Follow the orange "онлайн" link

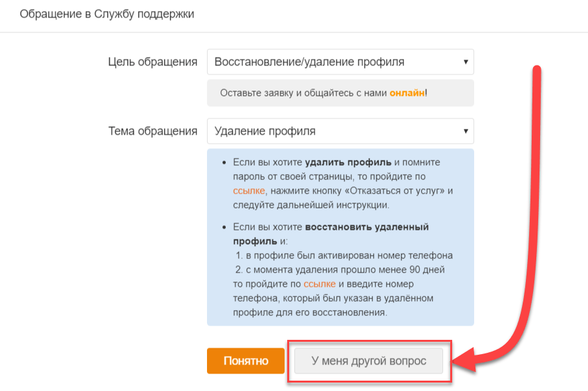click(407, 93)
